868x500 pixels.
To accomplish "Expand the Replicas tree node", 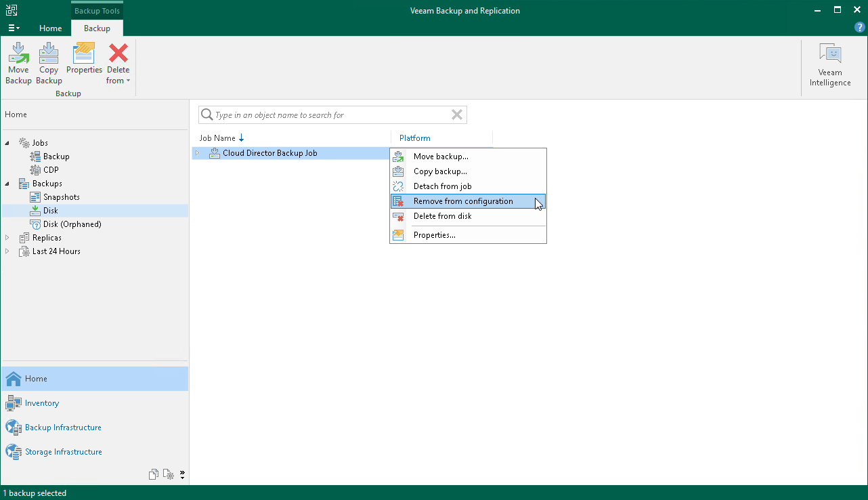I will click(x=6, y=237).
